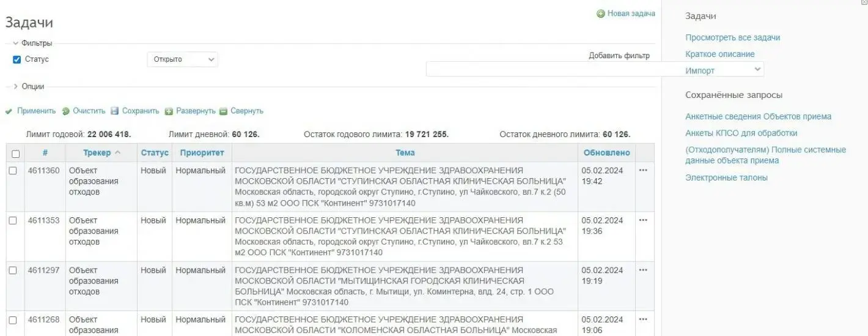
Task: Click the Collapse all icon
Action: pos(224,111)
